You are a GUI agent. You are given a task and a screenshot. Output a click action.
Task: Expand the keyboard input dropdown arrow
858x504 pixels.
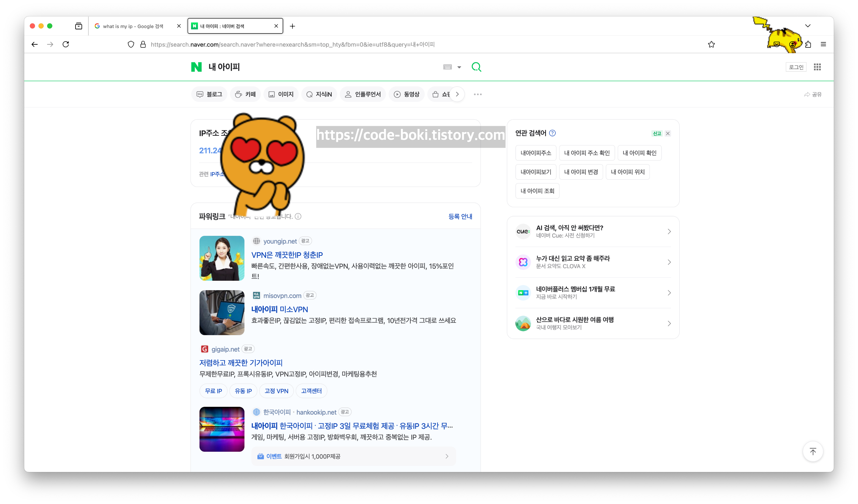point(459,67)
